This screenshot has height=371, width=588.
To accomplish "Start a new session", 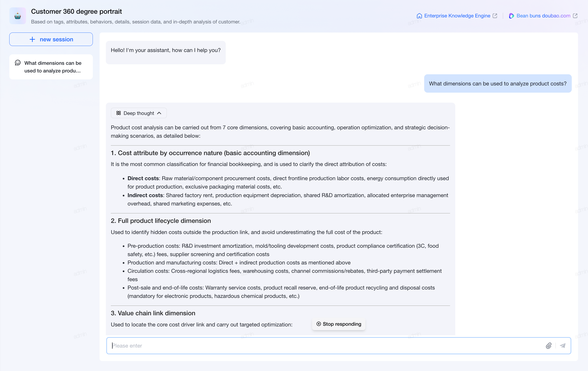I will tap(51, 39).
